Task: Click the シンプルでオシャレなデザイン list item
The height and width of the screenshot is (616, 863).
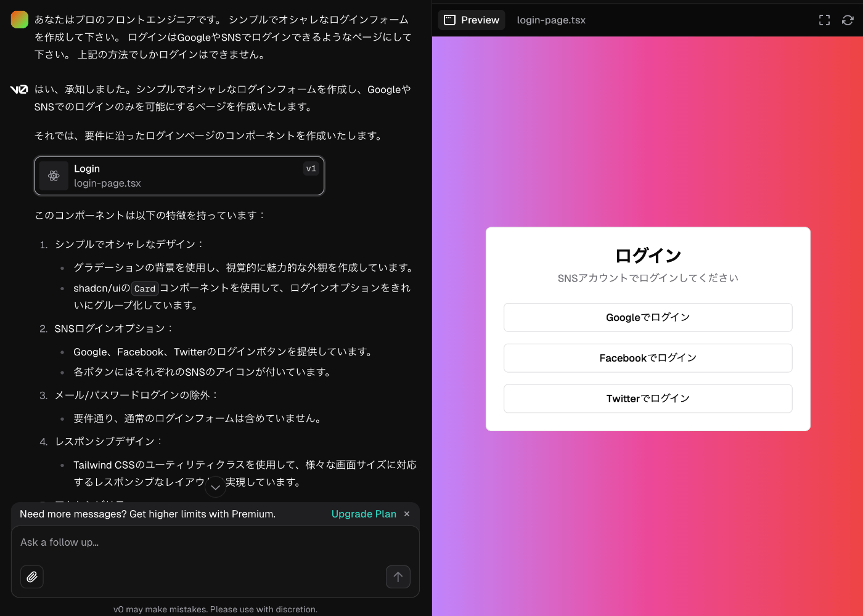Action: (129, 244)
